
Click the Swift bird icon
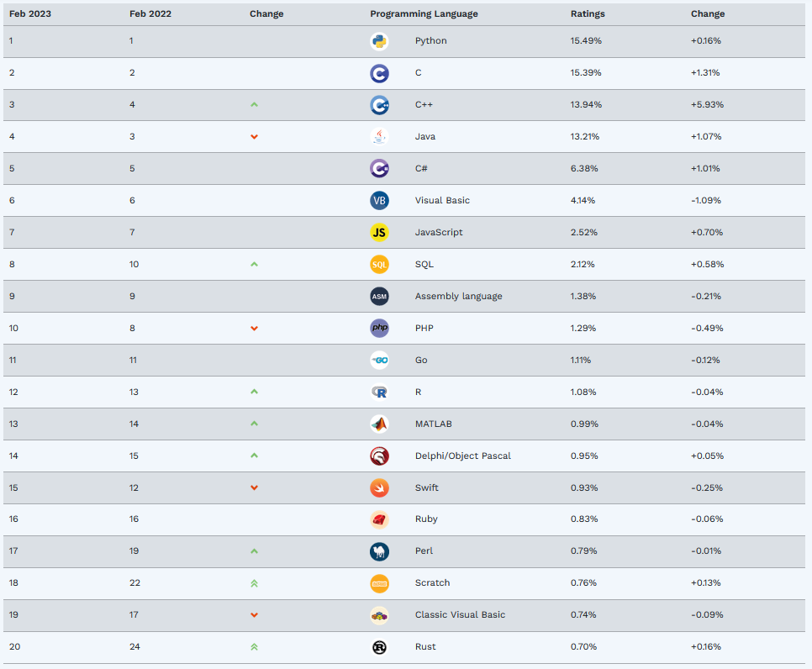pyautogui.click(x=379, y=488)
